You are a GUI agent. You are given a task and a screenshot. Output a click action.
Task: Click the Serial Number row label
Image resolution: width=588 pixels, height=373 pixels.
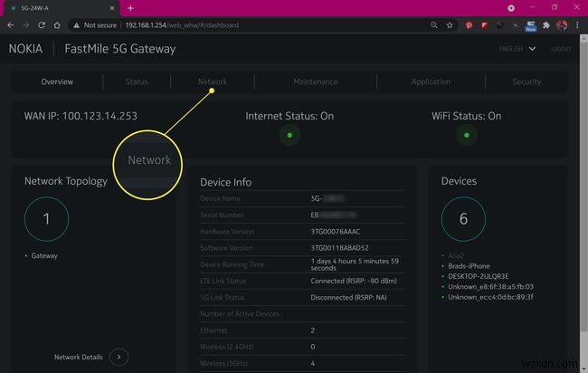[x=222, y=215]
